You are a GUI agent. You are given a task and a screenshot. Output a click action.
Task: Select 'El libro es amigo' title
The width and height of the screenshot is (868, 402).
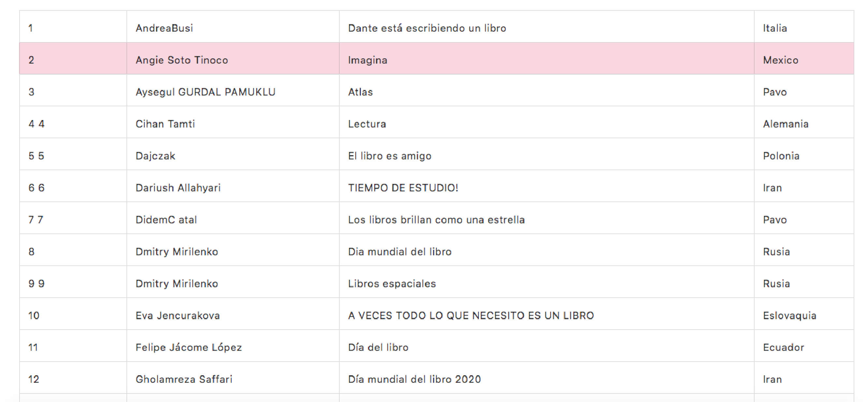(x=390, y=156)
